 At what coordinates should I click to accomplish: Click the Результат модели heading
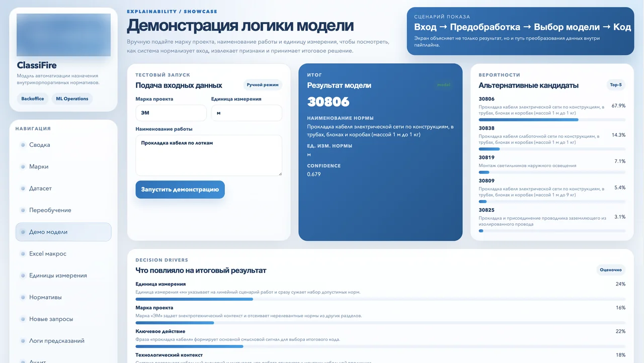click(339, 85)
